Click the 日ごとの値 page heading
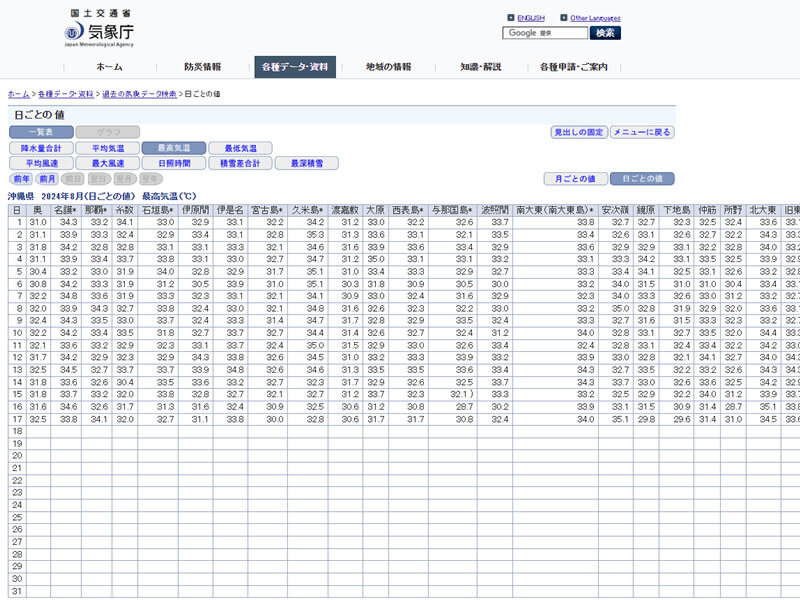The width and height of the screenshot is (800, 600). click(x=39, y=115)
